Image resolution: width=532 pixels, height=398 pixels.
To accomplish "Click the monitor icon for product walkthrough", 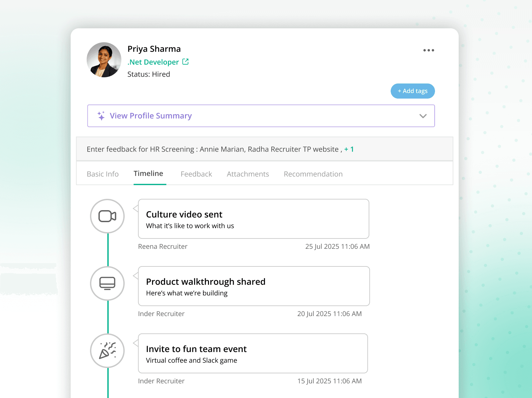I will (x=107, y=283).
